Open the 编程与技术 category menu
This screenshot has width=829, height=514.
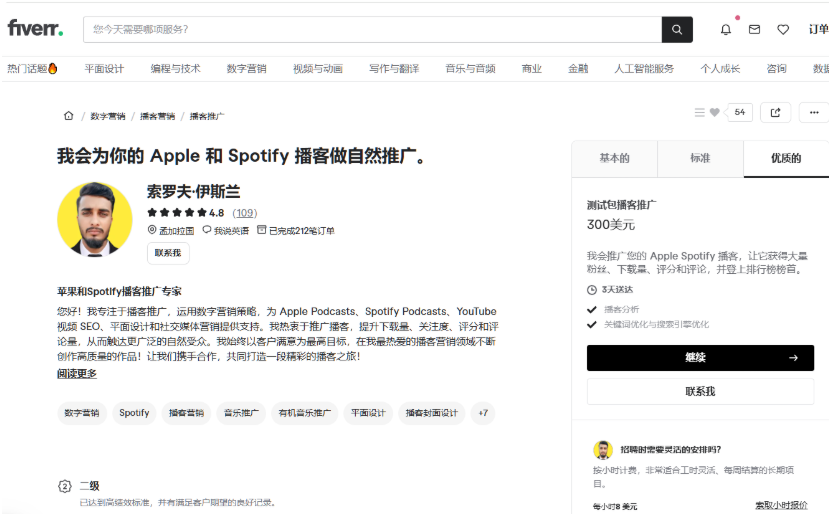coord(176,69)
